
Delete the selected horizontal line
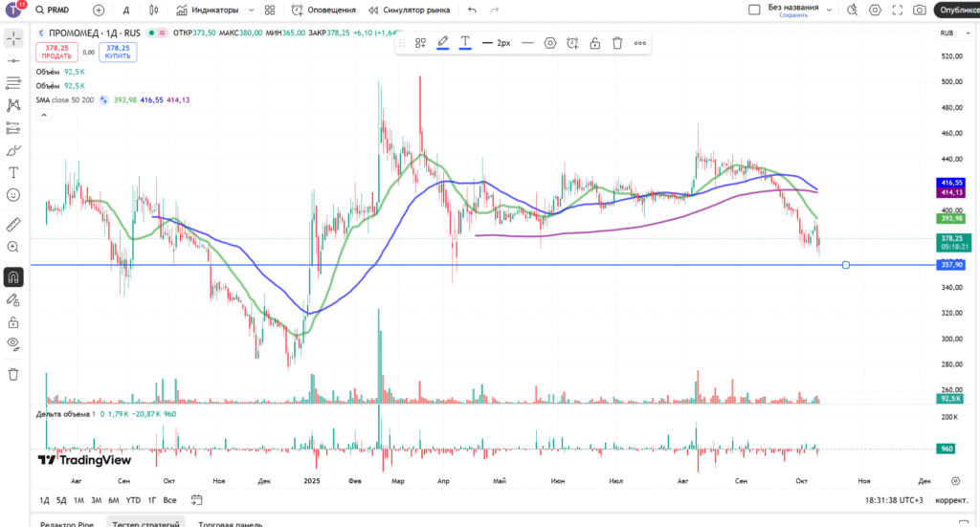point(617,43)
